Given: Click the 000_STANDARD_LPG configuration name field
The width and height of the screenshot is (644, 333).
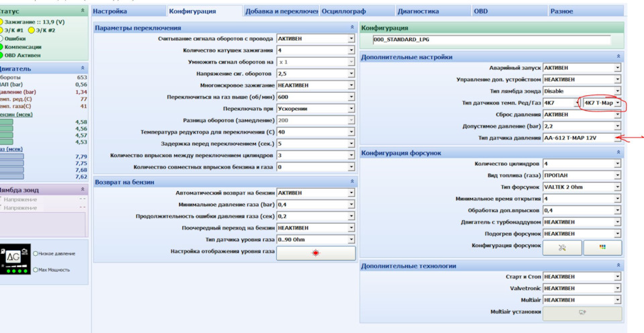Looking at the screenshot, I should (492, 40).
